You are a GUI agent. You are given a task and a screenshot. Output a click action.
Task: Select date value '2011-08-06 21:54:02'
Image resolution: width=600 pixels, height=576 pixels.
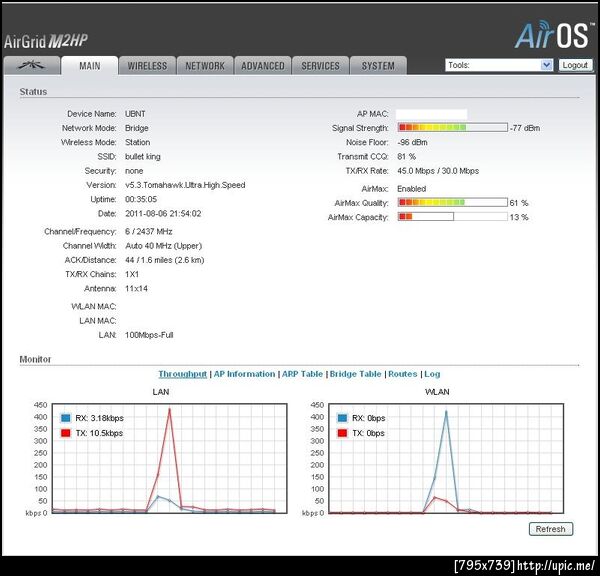point(163,214)
